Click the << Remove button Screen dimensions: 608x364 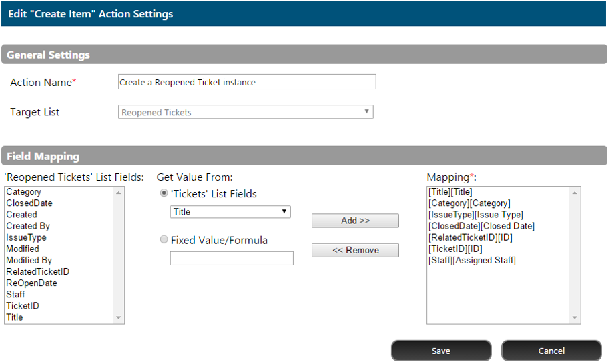click(355, 250)
